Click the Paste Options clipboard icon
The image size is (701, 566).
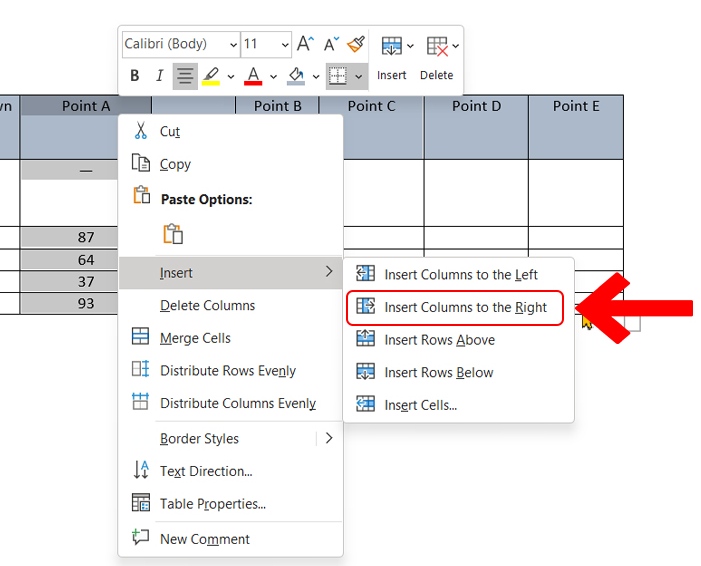pyautogui.click(x=141, y=195)
